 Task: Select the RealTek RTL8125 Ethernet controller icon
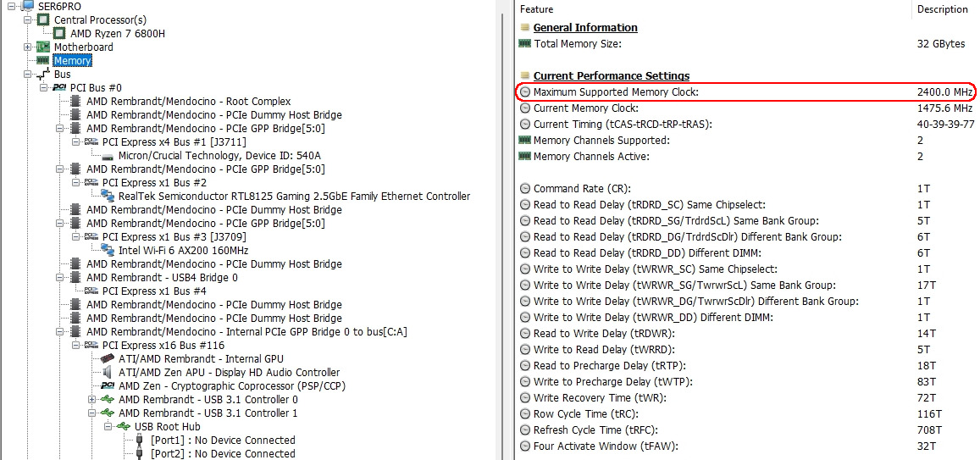pos(108,197)
